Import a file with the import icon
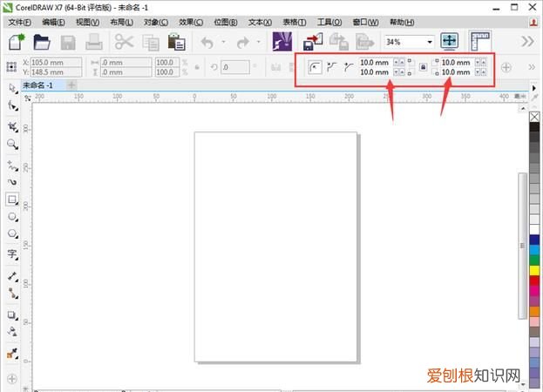The image size is (543, 392). 313,42
